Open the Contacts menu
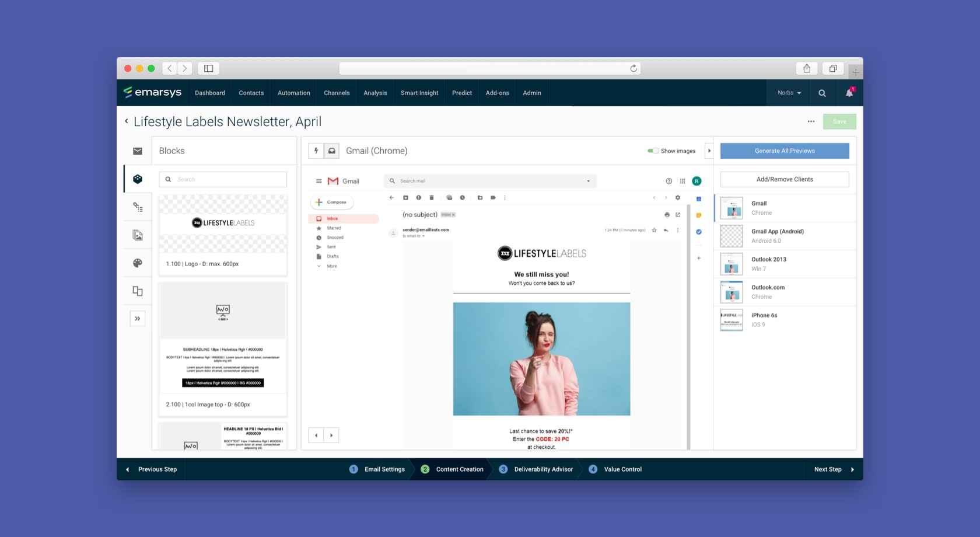Screen dimensions: 980x537 coord(251,93)
